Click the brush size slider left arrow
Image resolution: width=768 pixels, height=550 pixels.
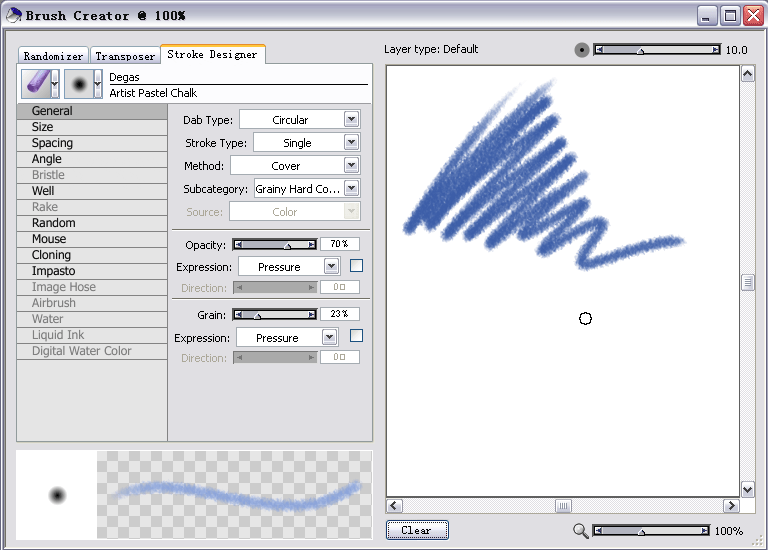point(599,49)
